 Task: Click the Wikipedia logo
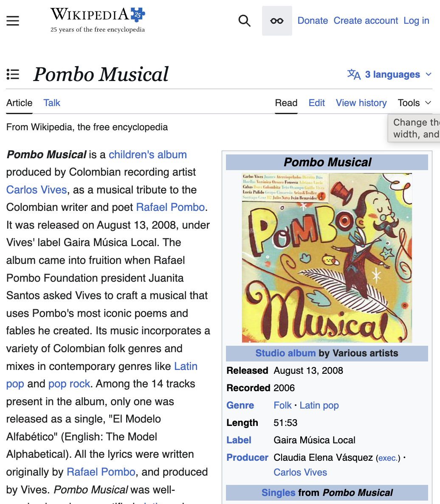(x=98, y=20)
